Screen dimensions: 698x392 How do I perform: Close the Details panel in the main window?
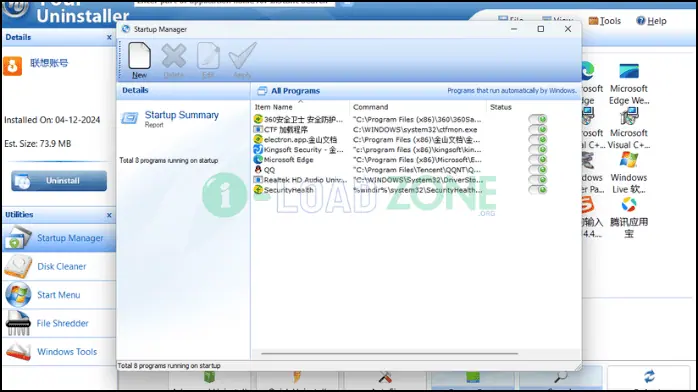[109, 37]
